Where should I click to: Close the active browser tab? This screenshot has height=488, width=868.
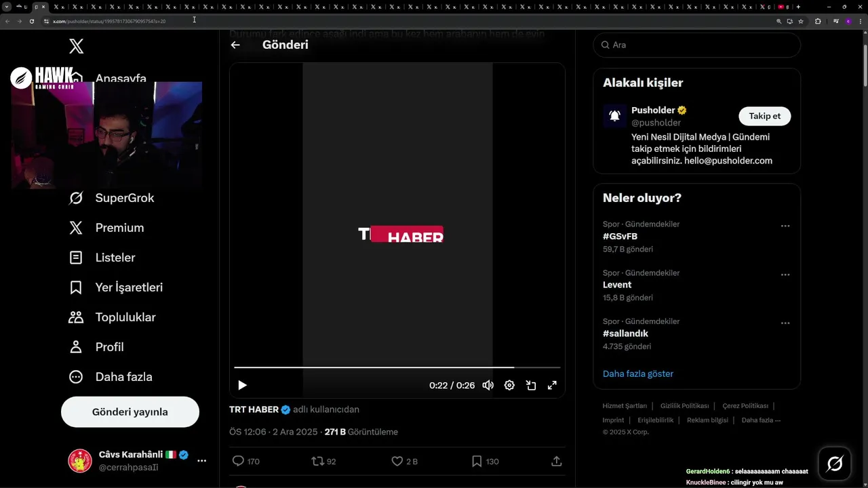tap(44, 7)
